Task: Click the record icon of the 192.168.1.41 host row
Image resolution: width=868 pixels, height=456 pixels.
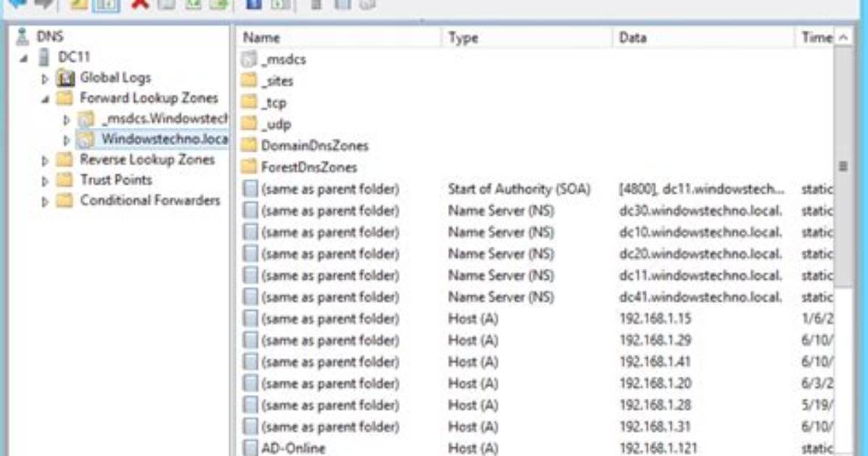Action: pyautogui.click(x=250, y=362)
